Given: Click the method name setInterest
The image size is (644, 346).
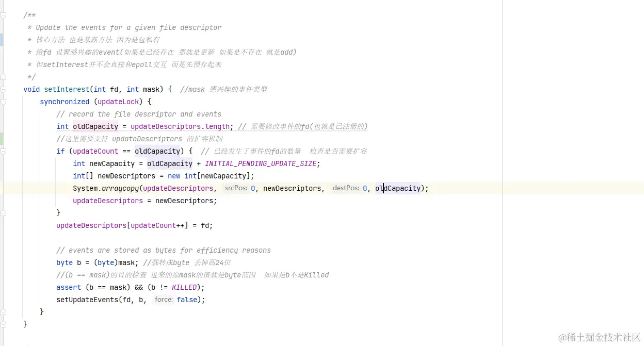Looking at the screenshot, I should tap(67, 89).
